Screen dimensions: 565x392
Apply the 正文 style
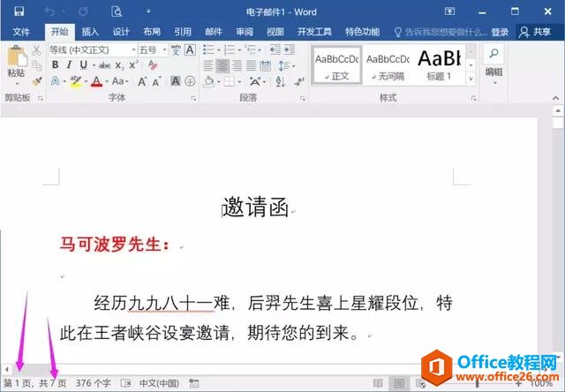pyautogui.click(x=336, y=65)
